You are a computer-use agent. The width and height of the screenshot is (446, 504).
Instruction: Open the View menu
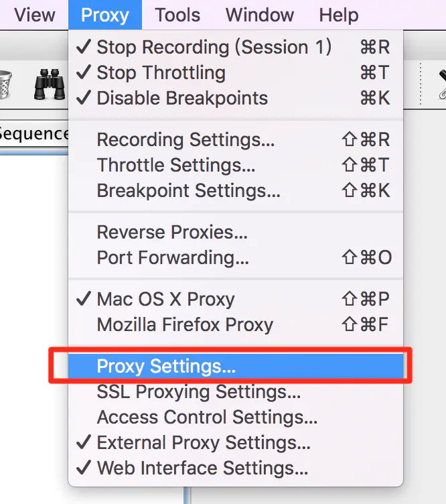35,15
